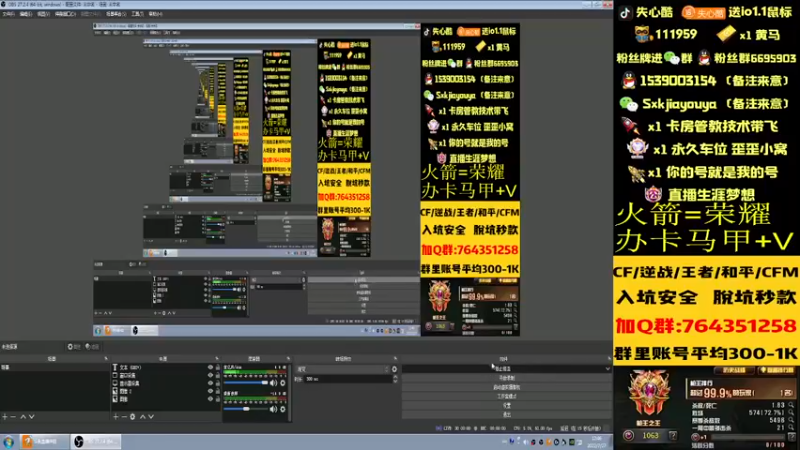800x450 pixels.
Task: Lock the 窗口采集 source
Action: click(x=218, y=376)
